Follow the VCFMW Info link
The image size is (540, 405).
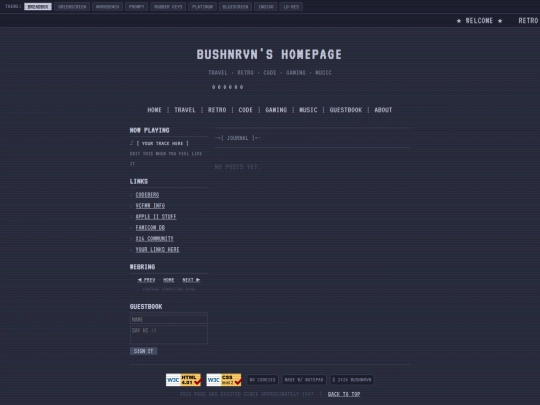coord(150,206)
